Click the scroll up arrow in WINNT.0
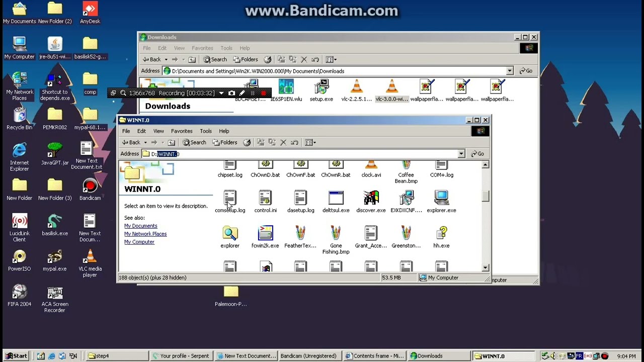This screenshot has width=644, height=362. coord(485,164)
